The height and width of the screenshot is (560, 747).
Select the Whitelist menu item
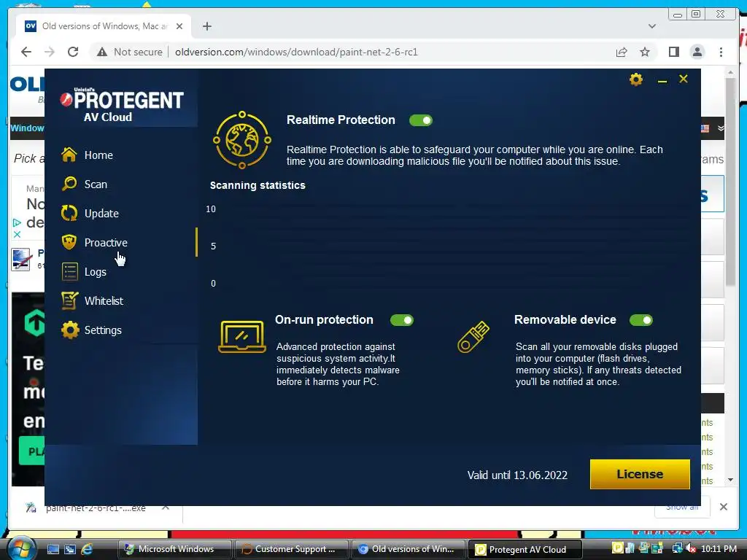[104, 301]
